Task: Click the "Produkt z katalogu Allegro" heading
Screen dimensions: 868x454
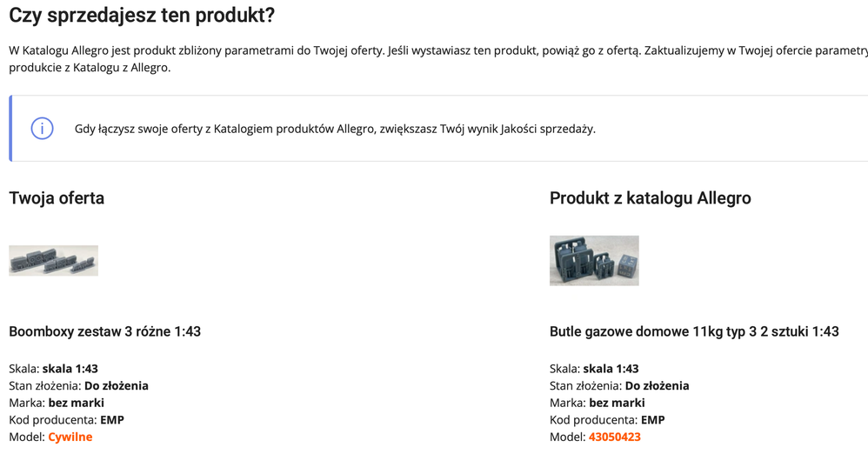Action: pos(650,198)
